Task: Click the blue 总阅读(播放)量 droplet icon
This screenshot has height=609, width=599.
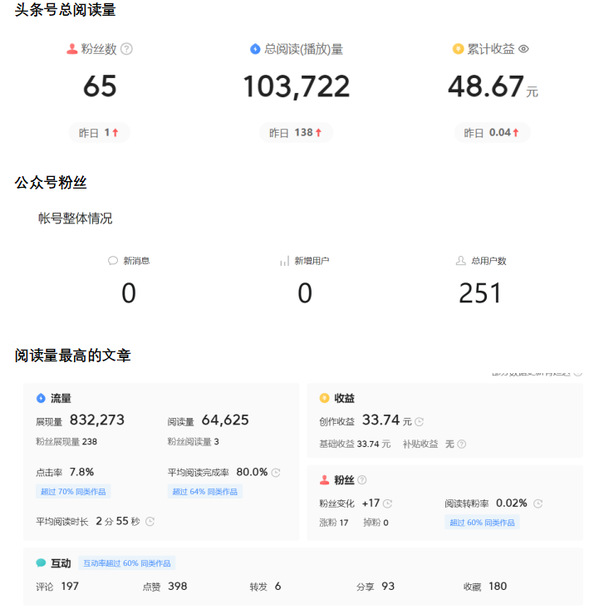Action: [255, 49]
